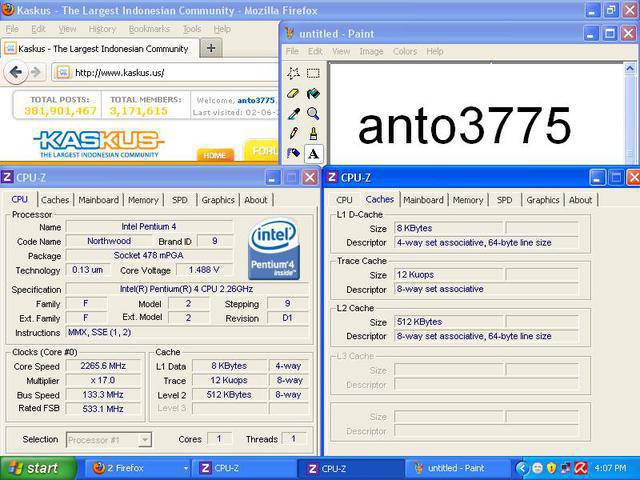
Task: Open Mainboard tab in right CPU-Z window
Action: click(423, 200)
